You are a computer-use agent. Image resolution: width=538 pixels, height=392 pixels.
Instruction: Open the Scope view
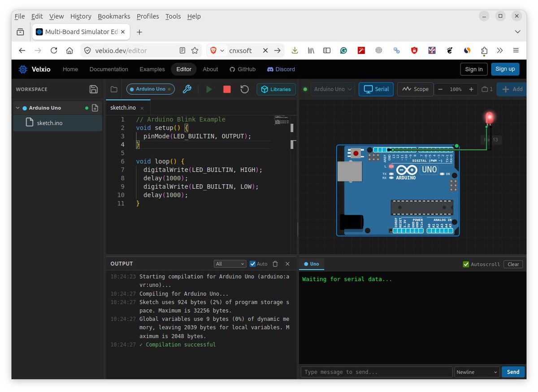point(415,89)
